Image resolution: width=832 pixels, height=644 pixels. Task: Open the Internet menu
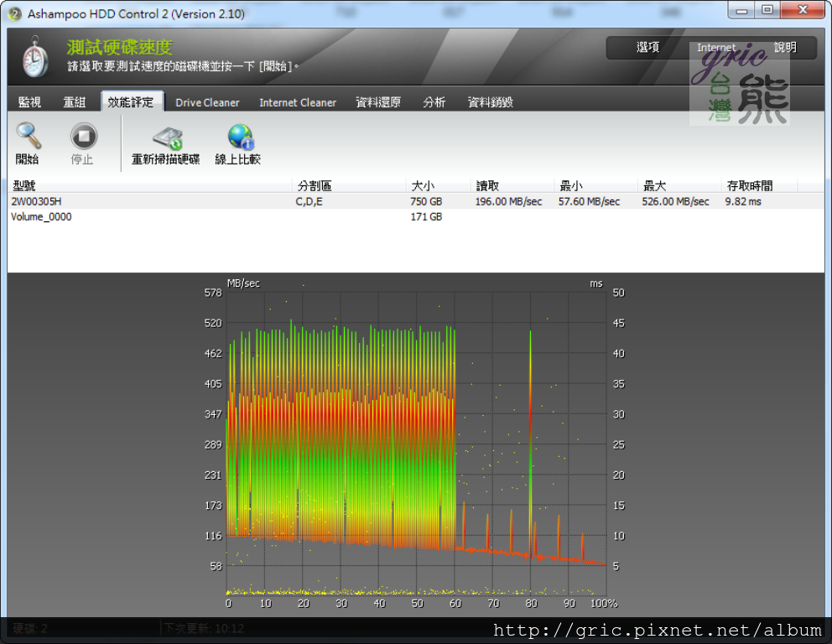(716, 48)
